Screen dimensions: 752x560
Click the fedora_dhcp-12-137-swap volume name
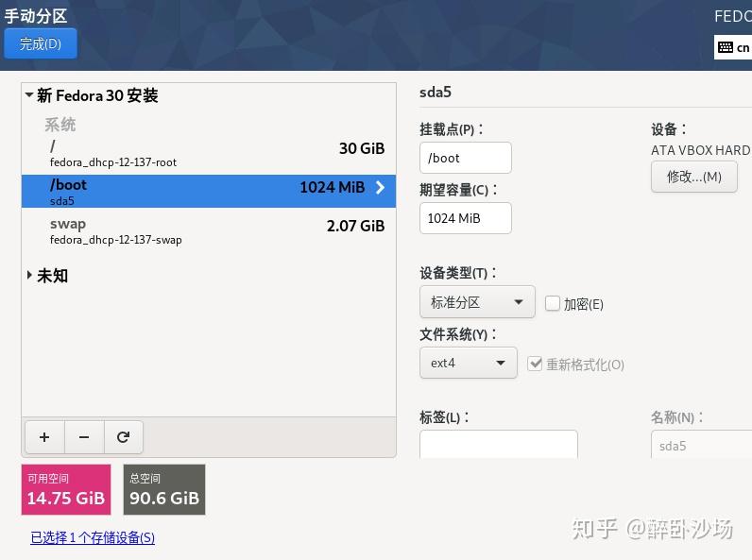tap(115, 240)
